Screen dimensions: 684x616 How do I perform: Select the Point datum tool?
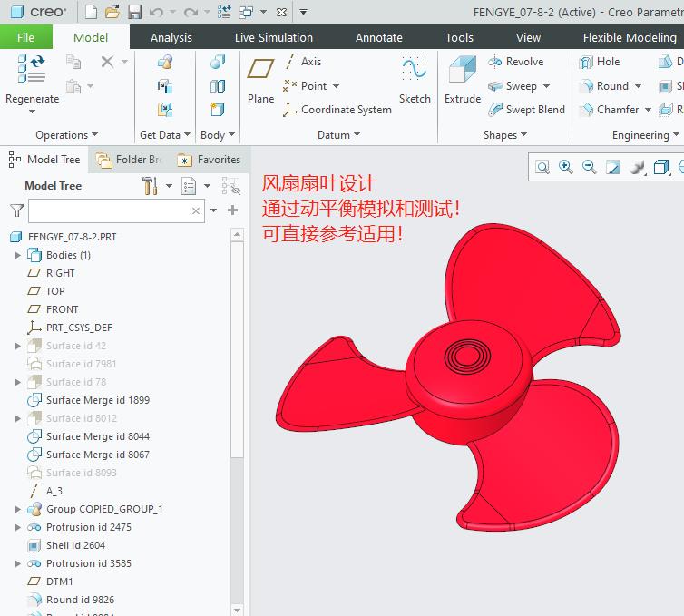[305, 86]
